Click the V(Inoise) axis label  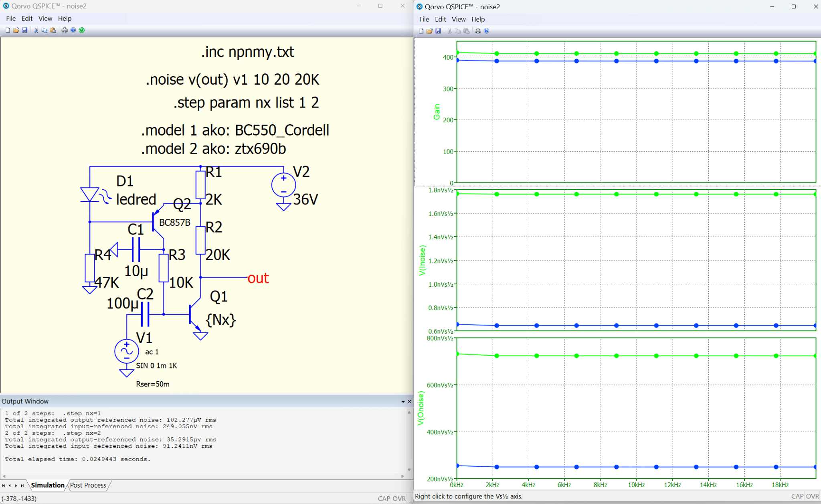pos(422,260)
